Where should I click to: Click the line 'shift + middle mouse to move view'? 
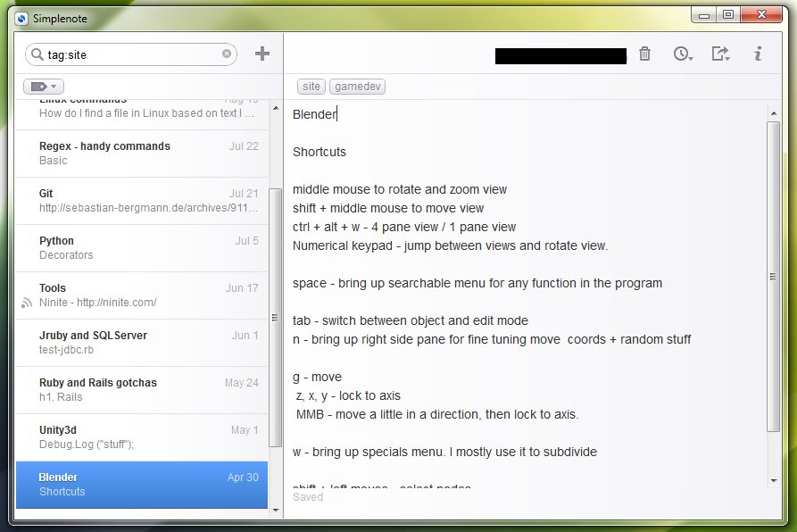[x=388, y=208]
